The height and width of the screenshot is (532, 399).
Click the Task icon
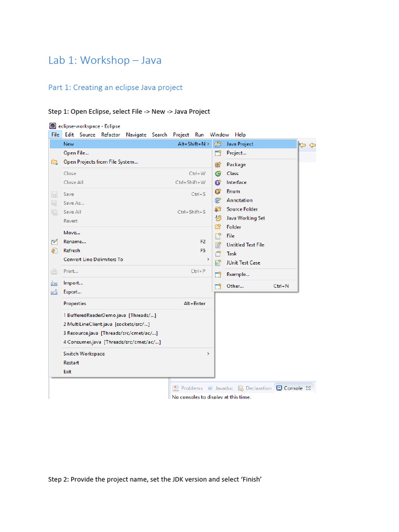218,254
